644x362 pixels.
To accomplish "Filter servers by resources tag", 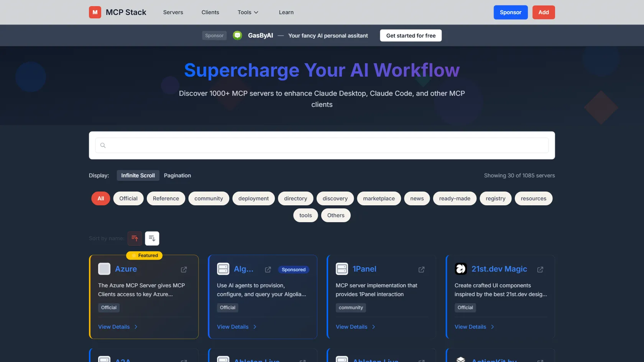I will (534, 198).
